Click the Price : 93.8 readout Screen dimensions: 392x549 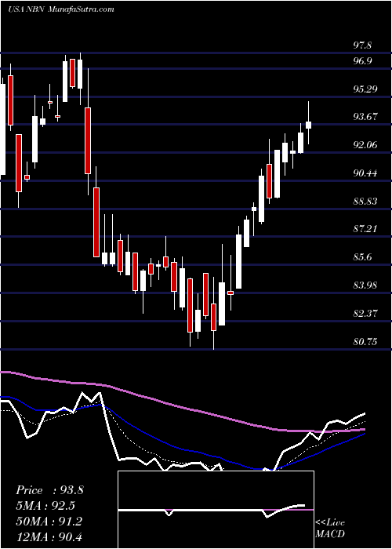tap(49, 490)
